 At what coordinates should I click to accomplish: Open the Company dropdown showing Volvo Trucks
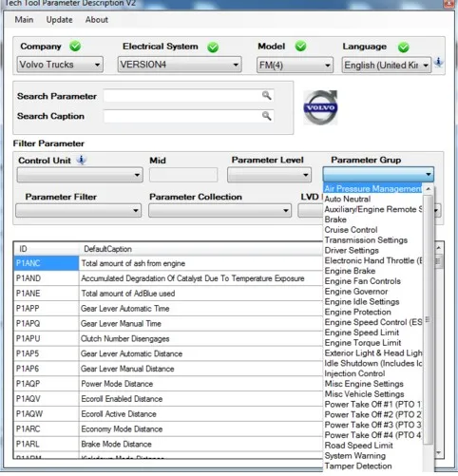coord(60,65)
